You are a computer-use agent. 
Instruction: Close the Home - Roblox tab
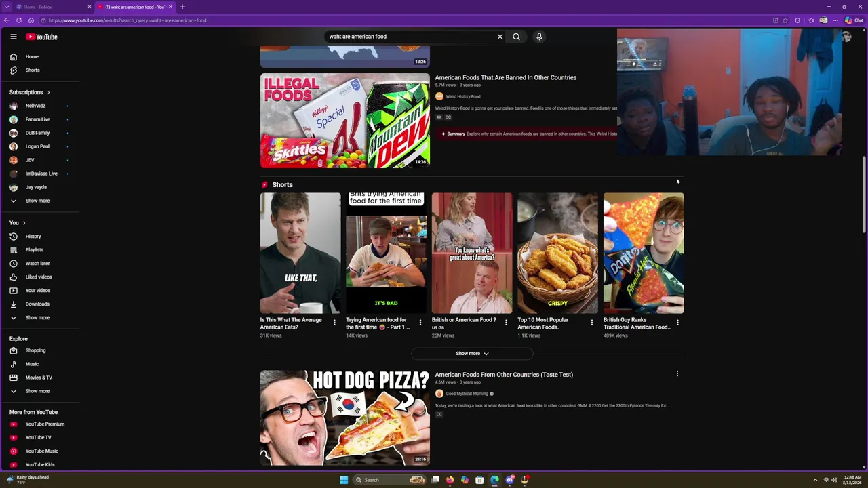[89, 7]
